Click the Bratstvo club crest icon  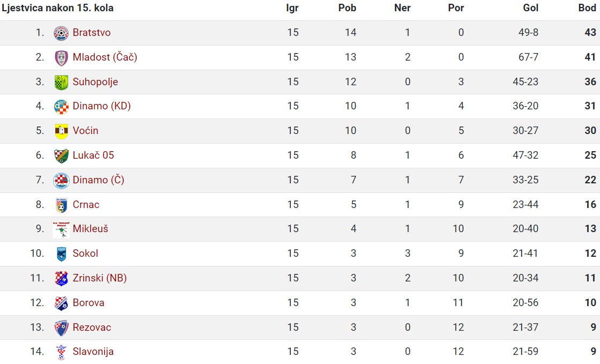pos(61,33)
